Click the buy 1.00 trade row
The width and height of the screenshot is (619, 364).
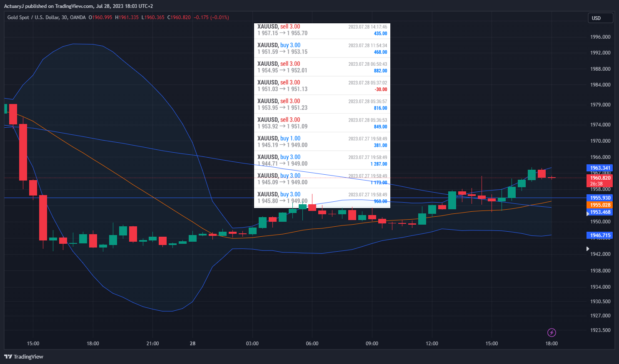[x=322, y=141]
